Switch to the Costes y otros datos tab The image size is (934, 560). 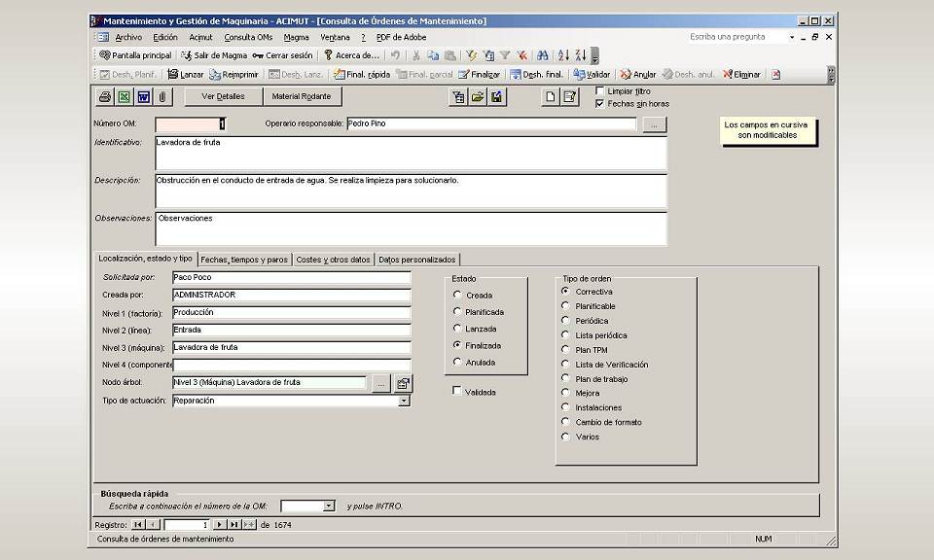[334, 260]
